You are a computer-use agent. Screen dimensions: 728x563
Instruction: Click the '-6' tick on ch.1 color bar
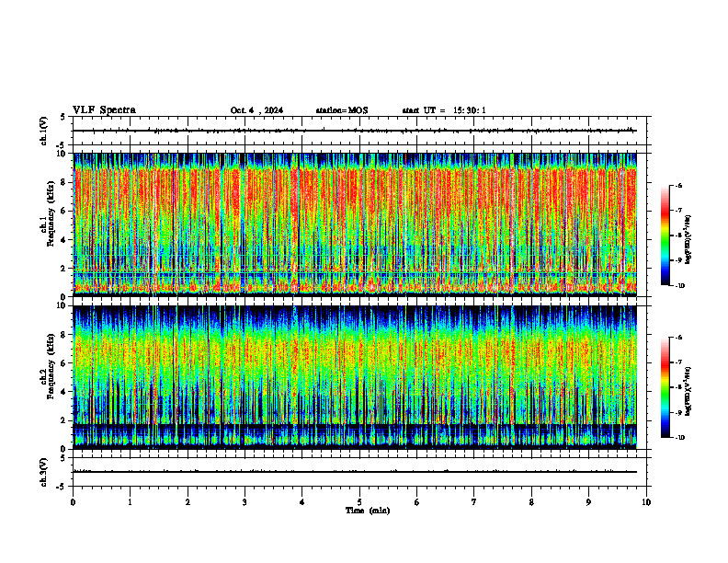(x=679, y=185)
